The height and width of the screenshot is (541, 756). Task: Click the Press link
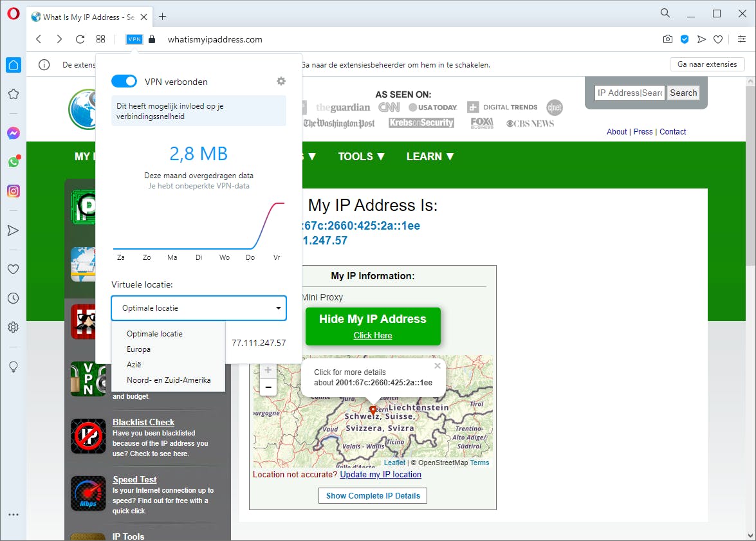click(643, 132)
